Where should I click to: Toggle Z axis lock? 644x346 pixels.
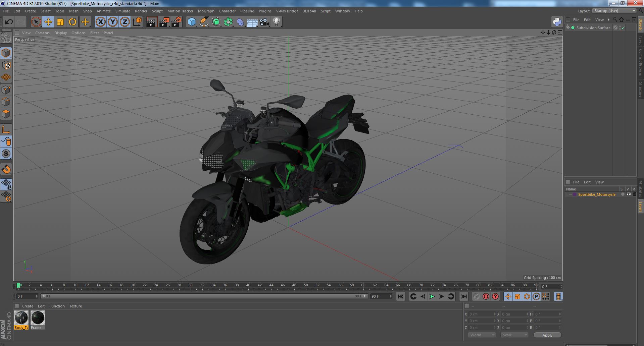(x=125, y=22)
